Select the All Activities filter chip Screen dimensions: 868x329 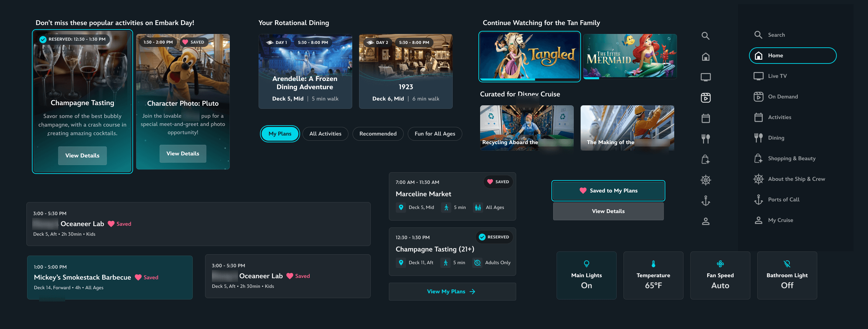pos(325,134)
